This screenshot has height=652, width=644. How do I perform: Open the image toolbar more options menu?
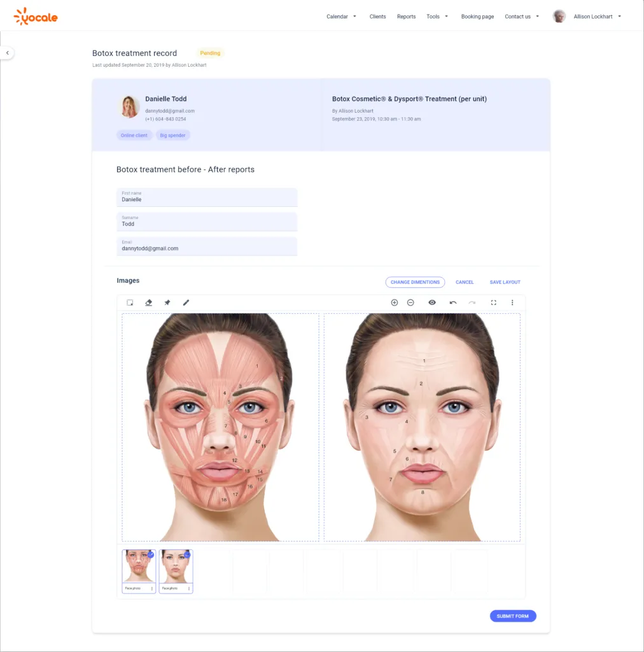coord(512,302)
